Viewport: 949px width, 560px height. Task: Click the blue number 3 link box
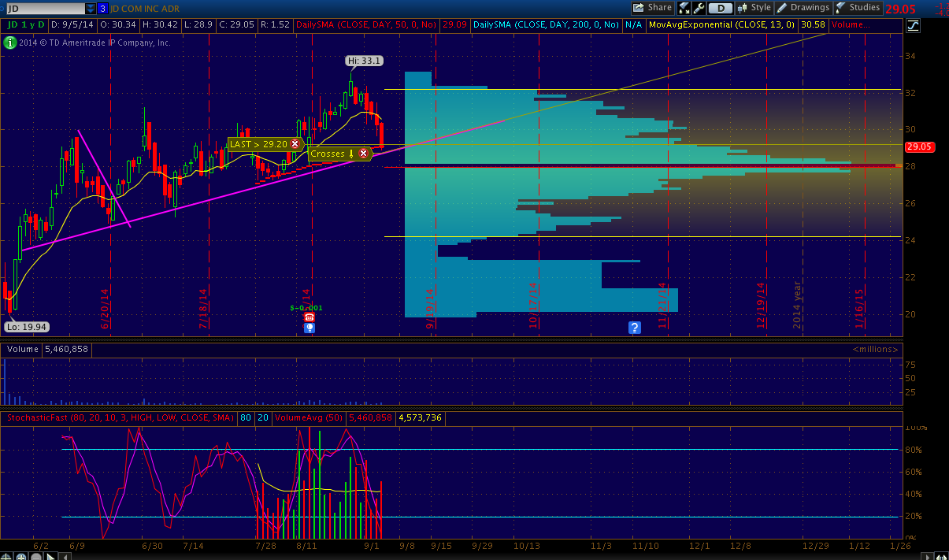click(x=103, y=8)
